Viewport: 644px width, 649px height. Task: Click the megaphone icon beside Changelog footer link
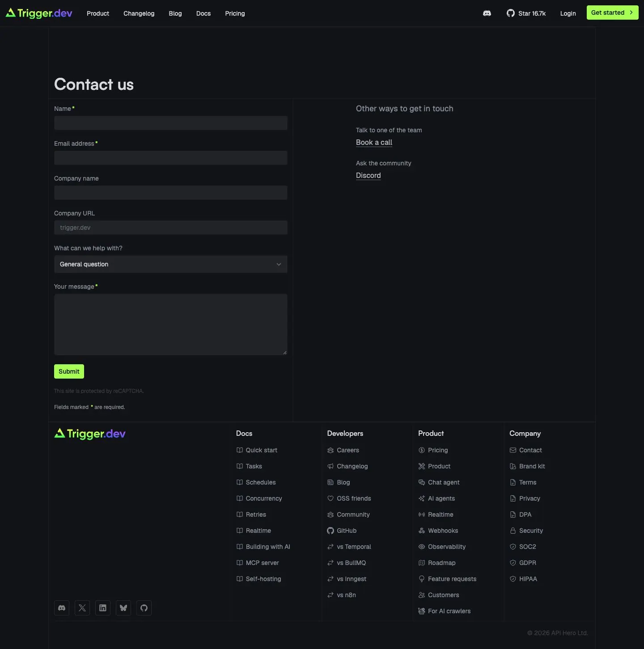[330, 466]
